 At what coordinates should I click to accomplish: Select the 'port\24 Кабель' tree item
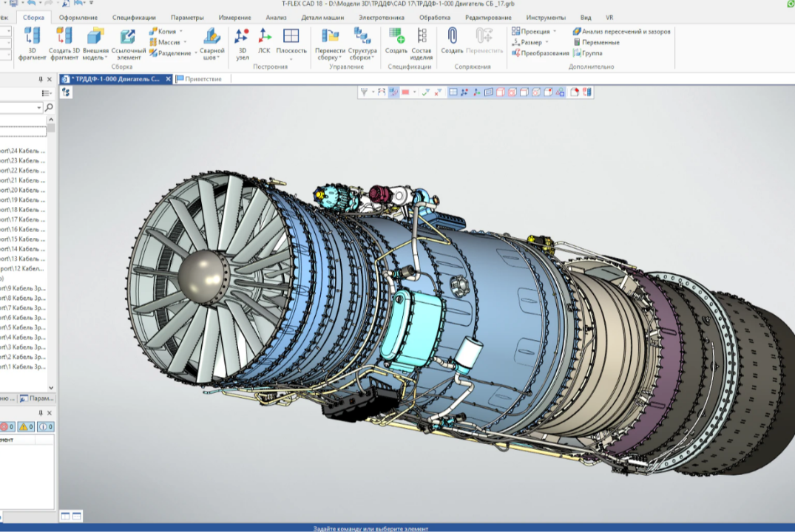pyautogui.click(x=23, y=151)
